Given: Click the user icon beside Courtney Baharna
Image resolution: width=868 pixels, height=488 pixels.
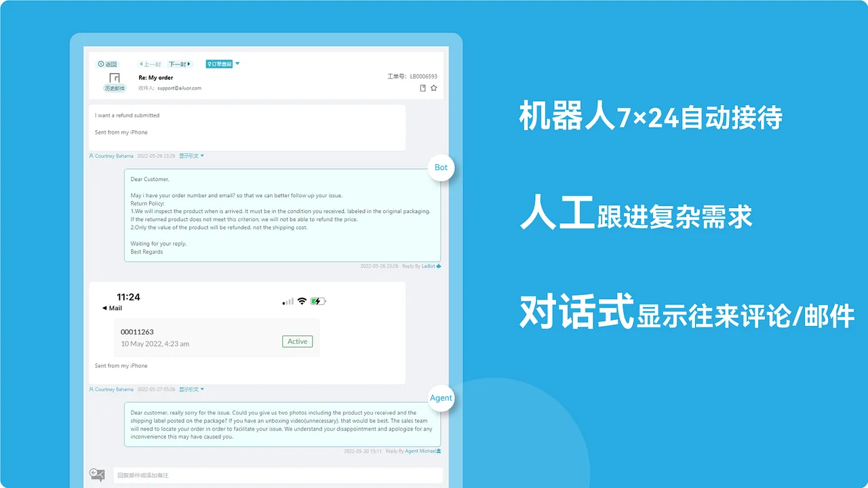Looking at the screenshot, I should (x=90, y=156).
